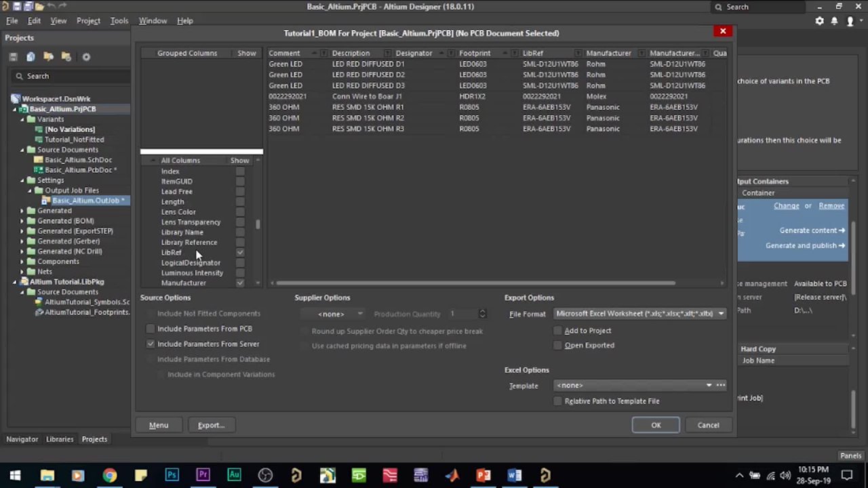Open Photoshop from the taskbar
The width and height of the screenshot is (868, 488).
point(172,475)
